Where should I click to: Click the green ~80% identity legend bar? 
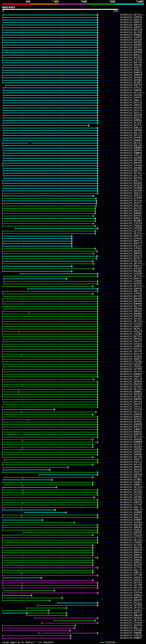pos(102,4)
